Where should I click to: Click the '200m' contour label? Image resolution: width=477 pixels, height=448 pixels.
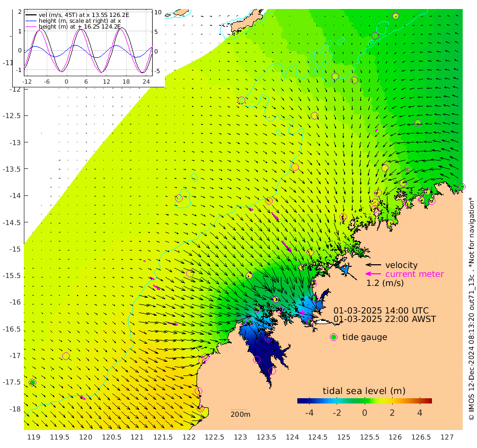click(240, 415)
